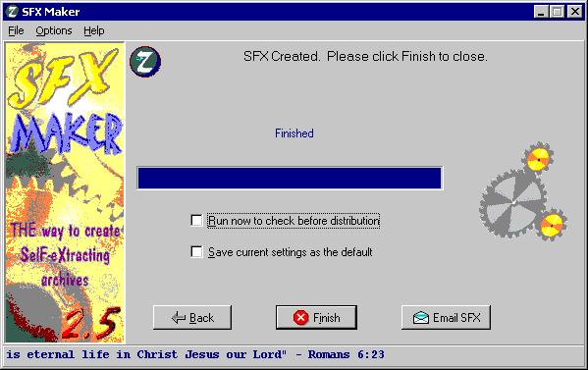The width and height of the screenshot is (588, 370).
Task: Click the SFX Maker 2.5 banner image
Action: (x=65, y=192)
